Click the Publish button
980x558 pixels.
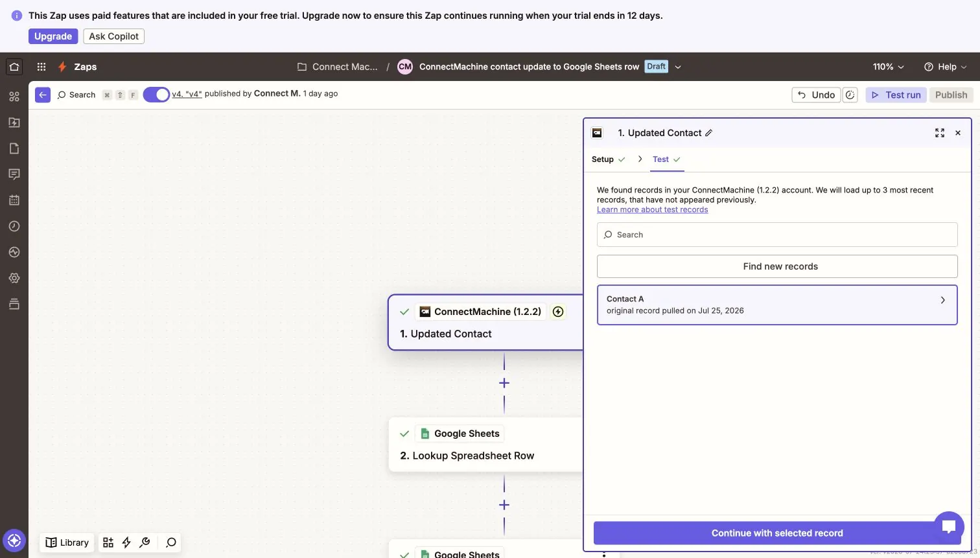pos(951,95)
